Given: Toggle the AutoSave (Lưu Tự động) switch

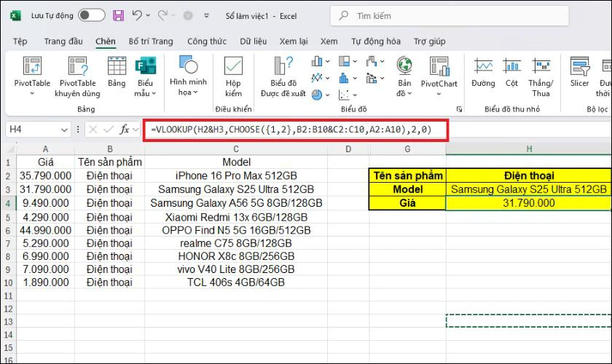Looking at the screenshot, I should tap(91, 15).
